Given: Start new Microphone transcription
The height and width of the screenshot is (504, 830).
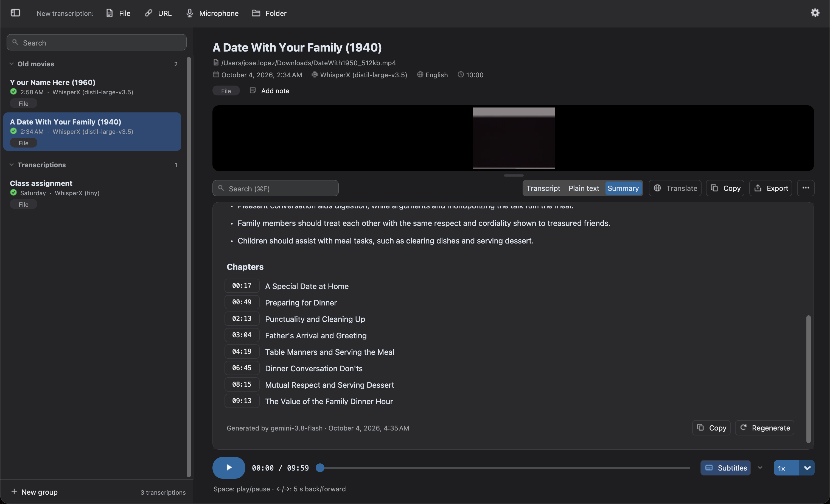Looking at the screenshot, I should coord(212,13).
